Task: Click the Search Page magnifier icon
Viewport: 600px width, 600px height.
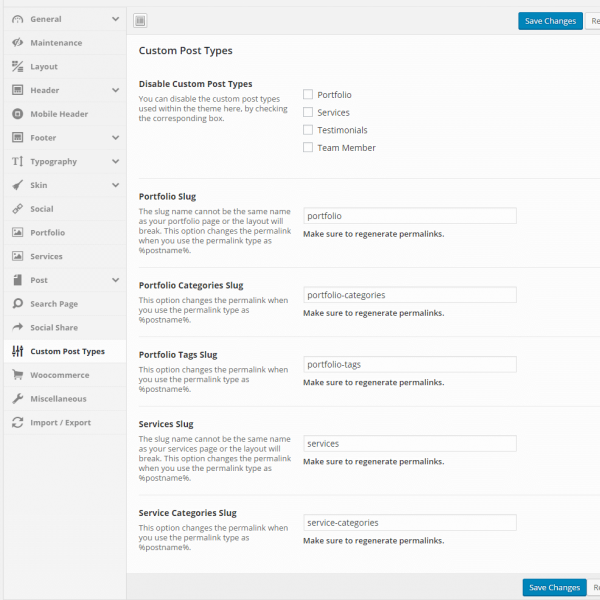Action: (x=18, y=304)
